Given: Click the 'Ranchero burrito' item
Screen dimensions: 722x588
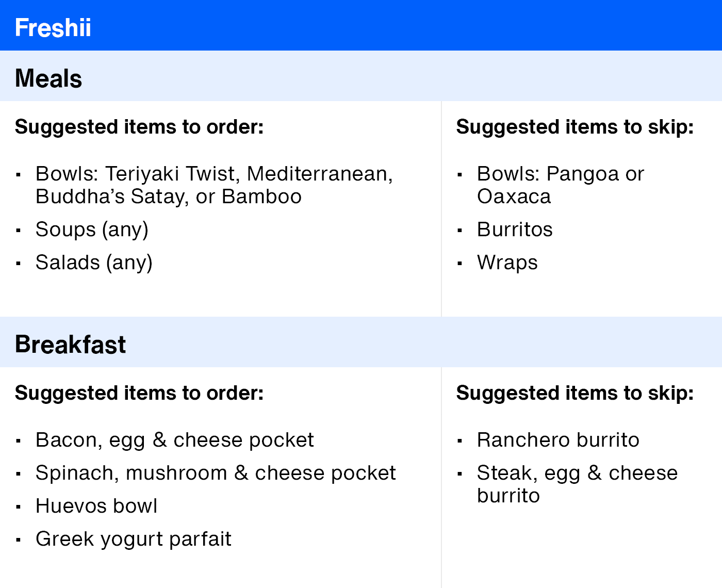Looking at the screenshot, I should click(x=558, y=440).
